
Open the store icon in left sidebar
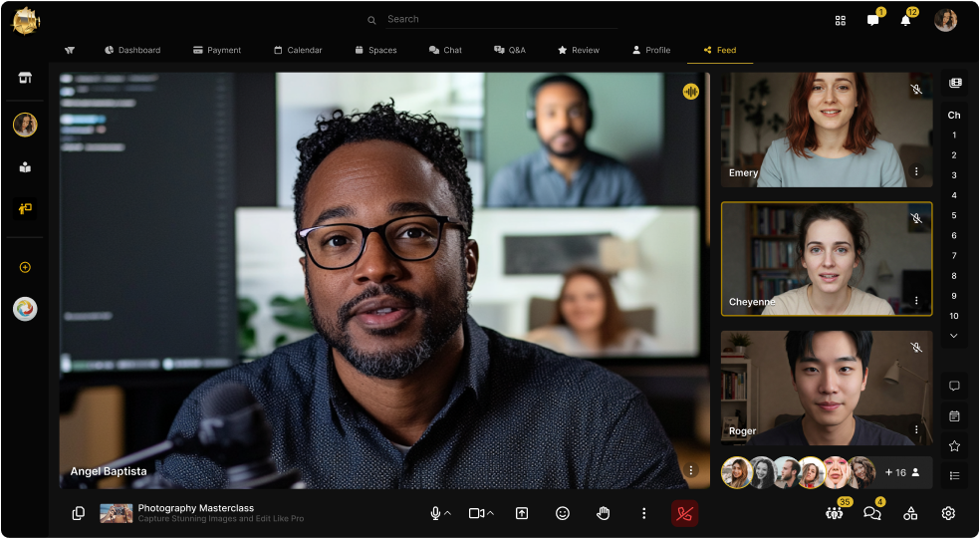[x=25, y=78]
